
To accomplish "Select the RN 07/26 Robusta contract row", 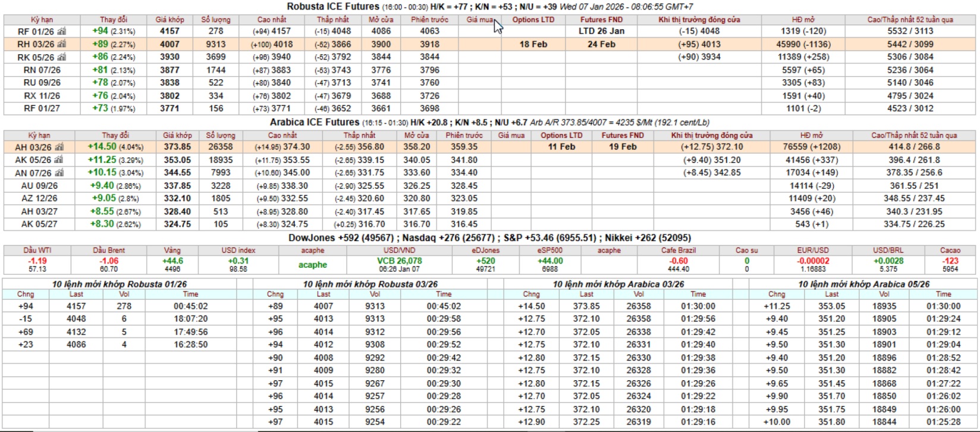I will click(42, 70).
